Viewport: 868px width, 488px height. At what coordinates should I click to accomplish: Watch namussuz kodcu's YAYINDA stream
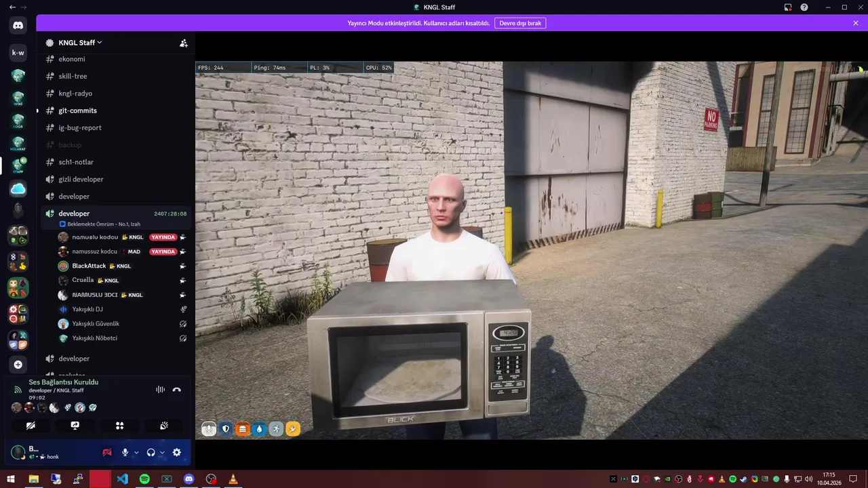[163, 251]
